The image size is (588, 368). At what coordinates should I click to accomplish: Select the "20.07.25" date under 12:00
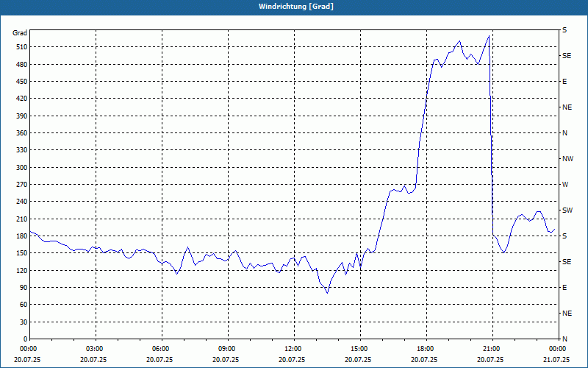point(292,360)
